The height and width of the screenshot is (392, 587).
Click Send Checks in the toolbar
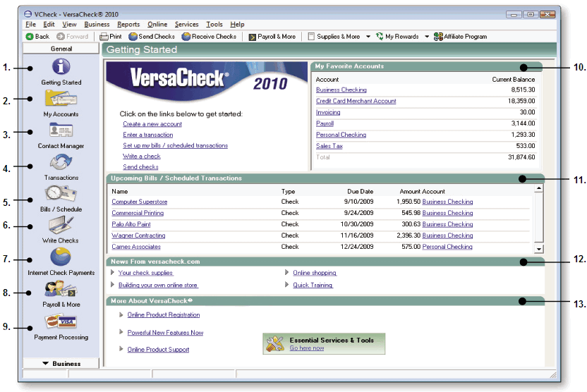click(152, 37)
